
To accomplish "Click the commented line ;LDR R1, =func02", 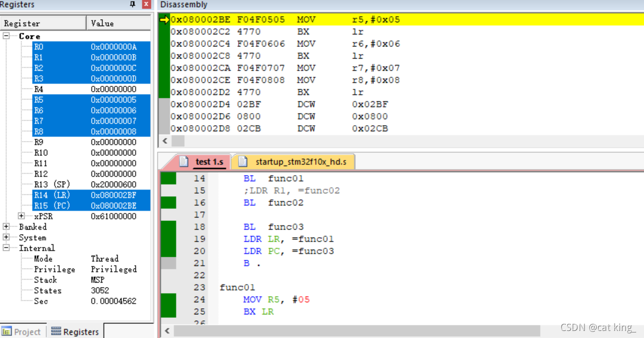I will click(292, 191).
